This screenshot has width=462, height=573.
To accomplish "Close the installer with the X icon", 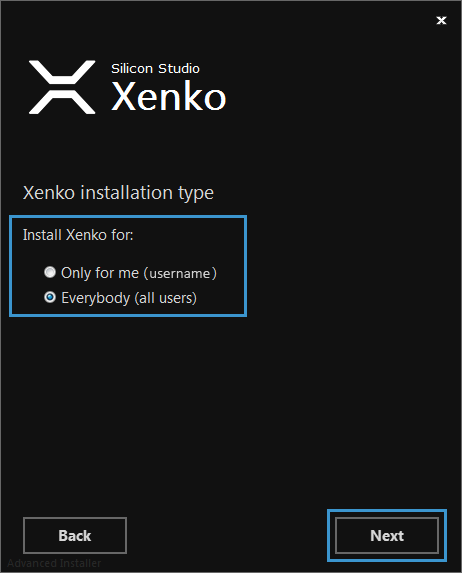I will coord(442,20).
